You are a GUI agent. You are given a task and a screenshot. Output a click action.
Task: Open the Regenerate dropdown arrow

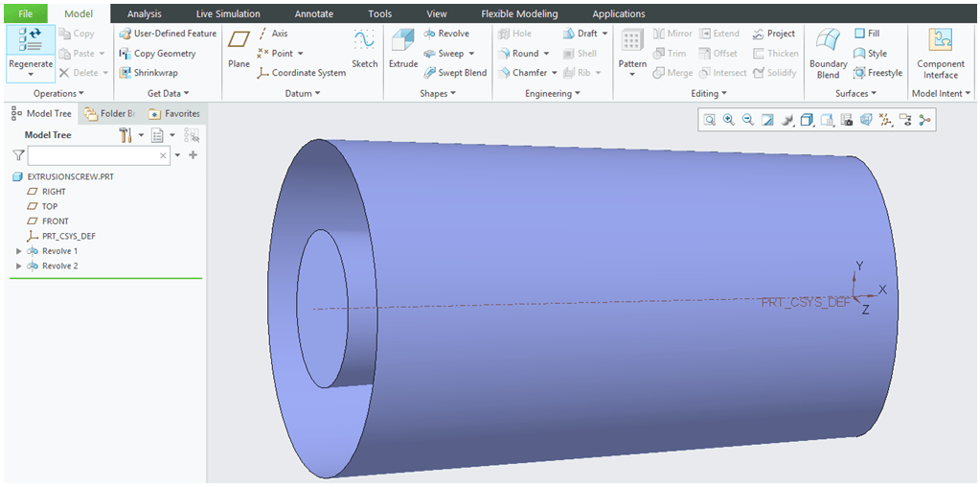tap(31, 75)
